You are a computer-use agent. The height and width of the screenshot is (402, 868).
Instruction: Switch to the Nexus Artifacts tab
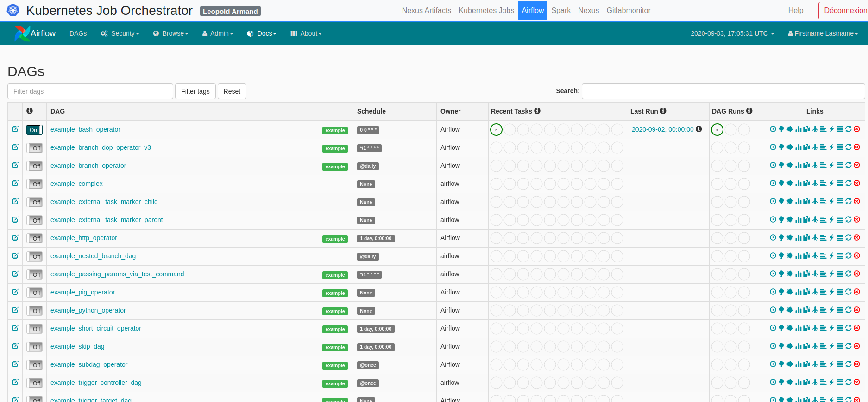[x=427, y=10]
